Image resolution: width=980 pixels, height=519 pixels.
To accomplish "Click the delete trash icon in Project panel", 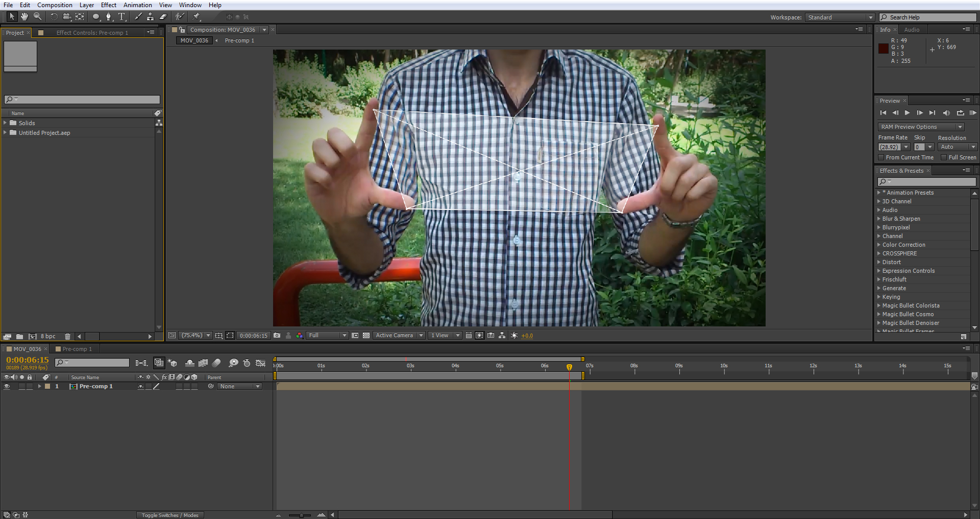I will 67,337.
